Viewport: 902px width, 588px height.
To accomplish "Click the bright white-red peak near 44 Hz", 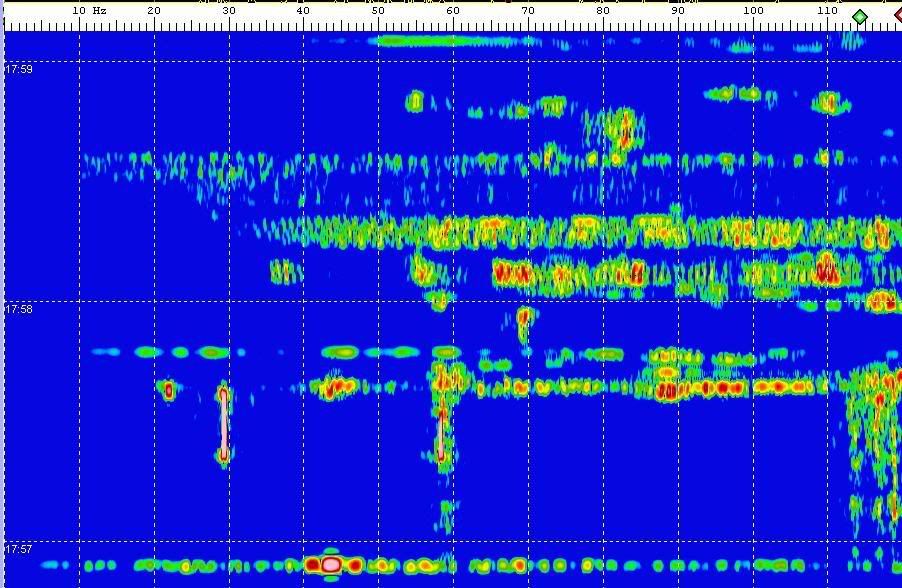I will tap(330, 565).
